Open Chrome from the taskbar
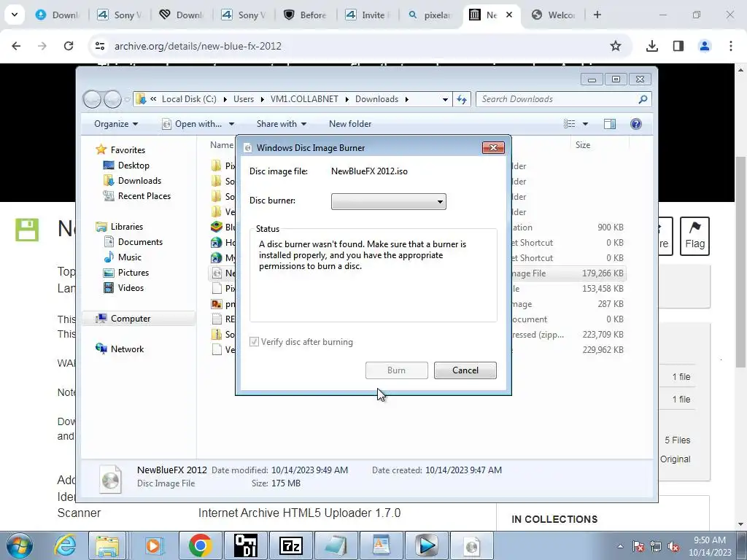The height and width of the screenshot is (560, 747). 200,545
